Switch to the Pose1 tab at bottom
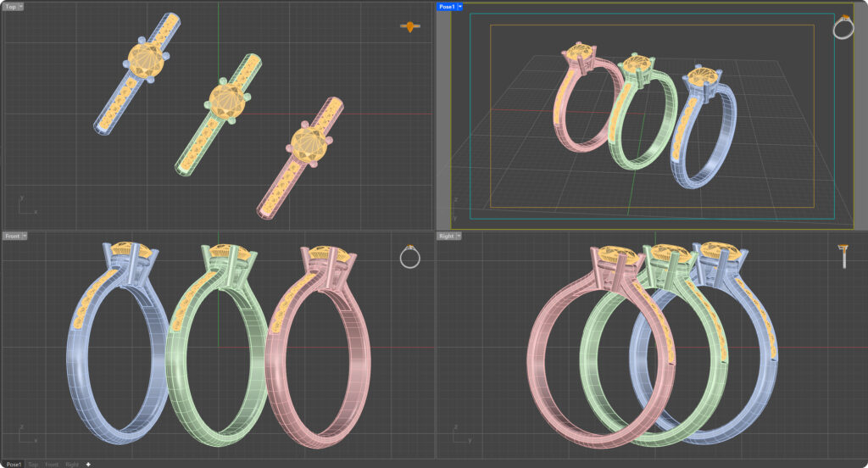The height and width of the screenshot is (468, 868). click(14, 464)
